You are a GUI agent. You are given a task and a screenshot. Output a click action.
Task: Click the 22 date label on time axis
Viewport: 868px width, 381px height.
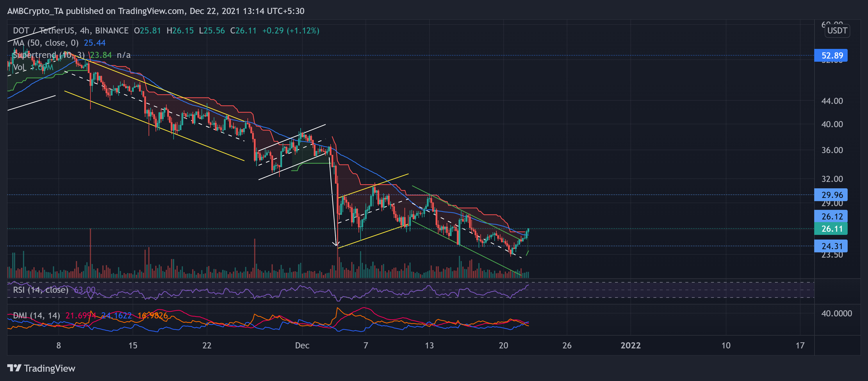pyautogui.click(x=206, y=345)
